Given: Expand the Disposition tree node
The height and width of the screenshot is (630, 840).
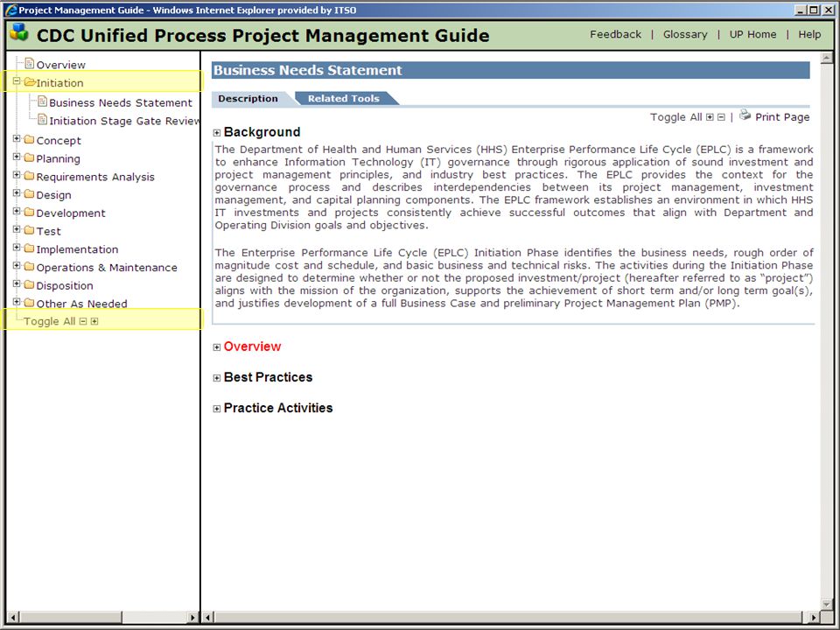Looking at the screenshot, I should 17,283.
